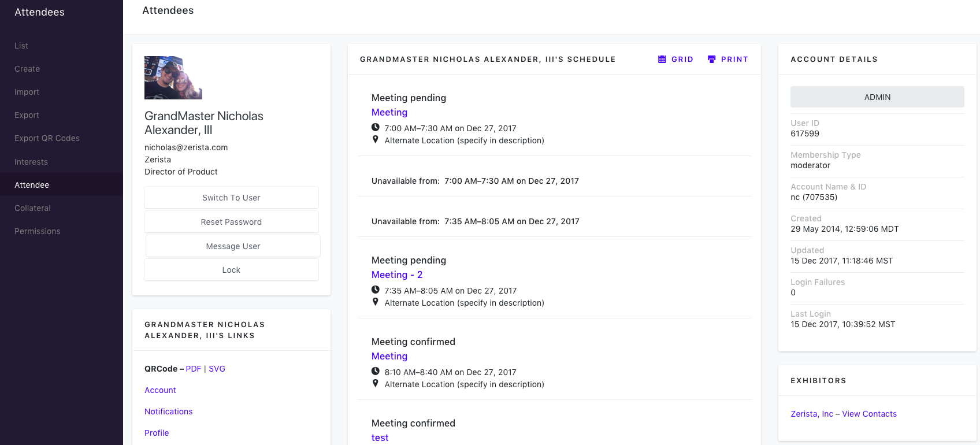Click User ID value 617599

[x=805, y=133]
